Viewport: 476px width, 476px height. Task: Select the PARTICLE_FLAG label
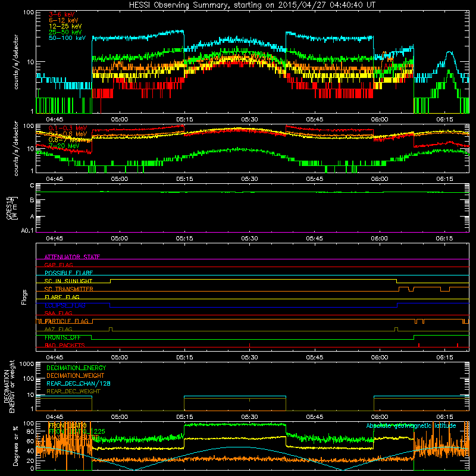point(67,321)
